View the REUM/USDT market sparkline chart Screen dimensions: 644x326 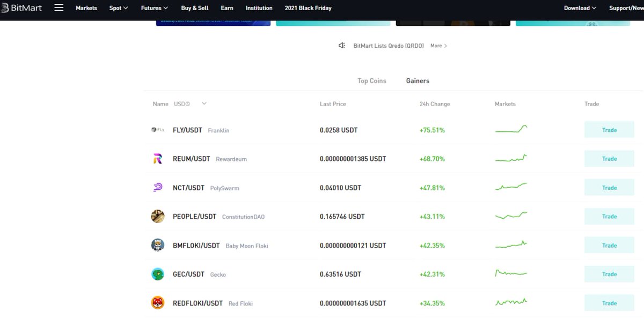tap(511, 158)
